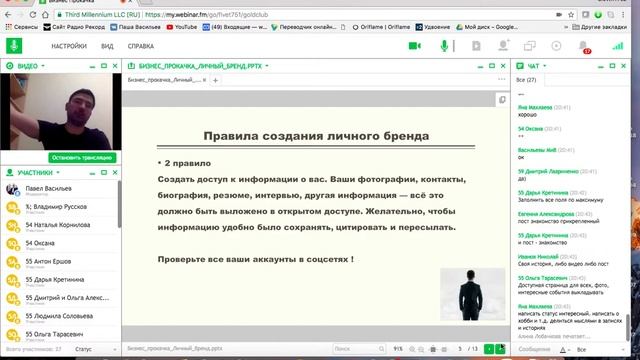Select participant 55 Дмитрий и Ольга Алекс...
Image resolution: width=640 pixels, height=360 pixels.
(x=60, y=299)
